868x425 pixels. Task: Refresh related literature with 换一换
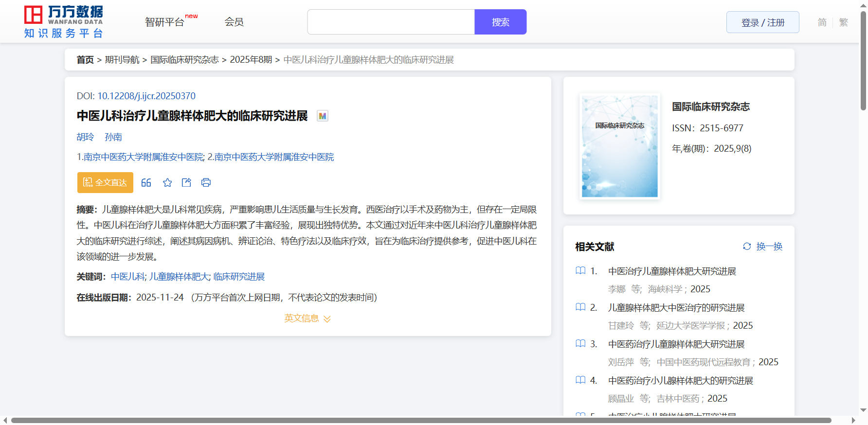point(762,247)
